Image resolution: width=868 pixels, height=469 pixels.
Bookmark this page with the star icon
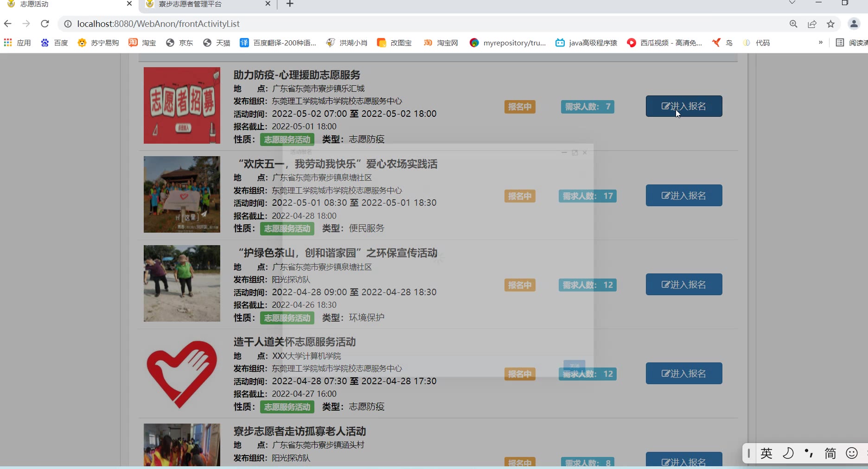(830, 24)
